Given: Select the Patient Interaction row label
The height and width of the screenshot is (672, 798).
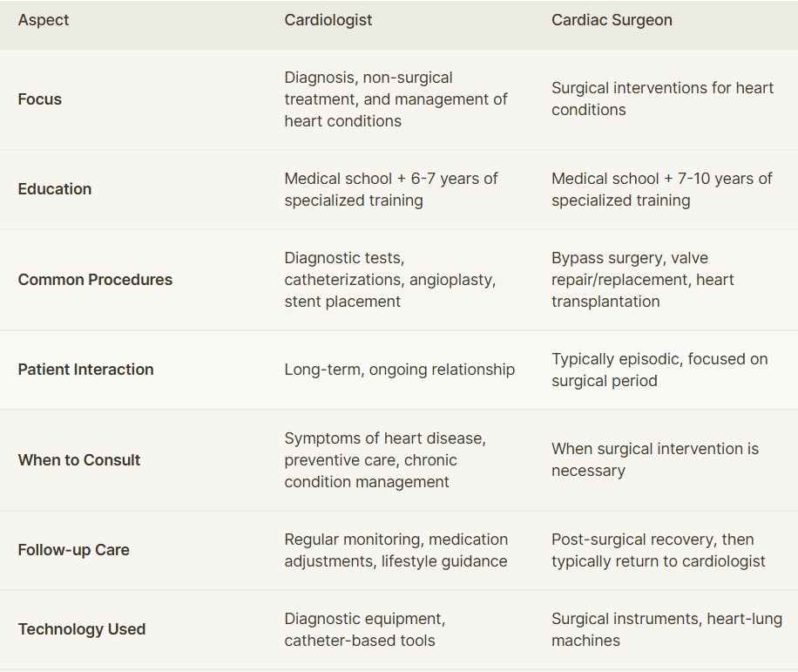Looking at the screenshot, I should coord(85,369).
